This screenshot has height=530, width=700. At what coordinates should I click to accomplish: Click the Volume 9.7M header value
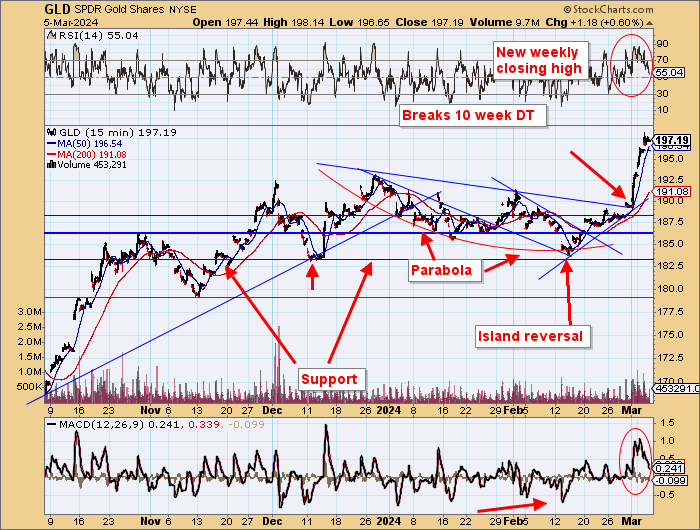pyautogui.click(x=504, y=23)
